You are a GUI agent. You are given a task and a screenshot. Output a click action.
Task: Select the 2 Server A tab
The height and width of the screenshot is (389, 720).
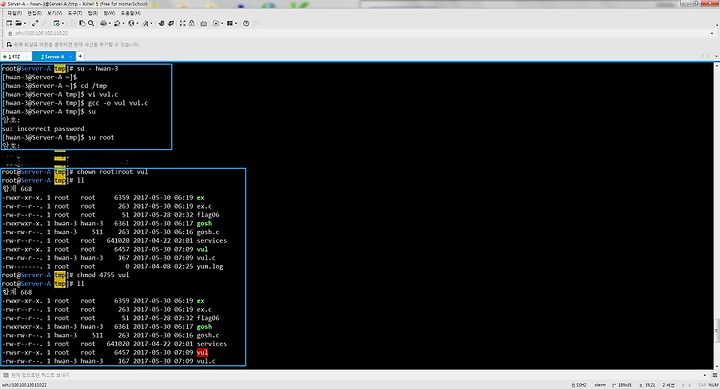(x=53, y=56)
